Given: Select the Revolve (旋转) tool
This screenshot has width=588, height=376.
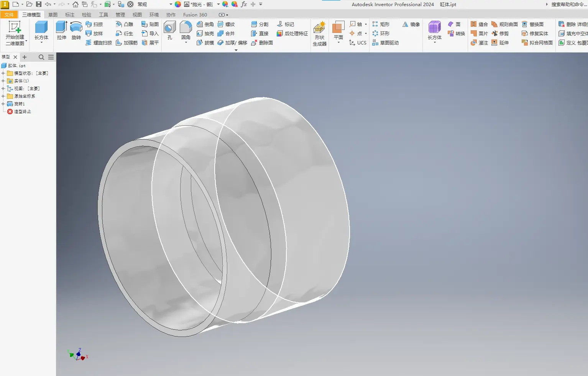Looking at the screenshot, I should (x=76, y=31).
